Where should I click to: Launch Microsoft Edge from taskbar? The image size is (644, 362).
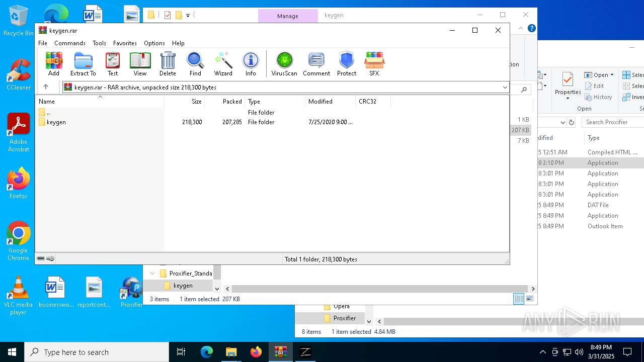click(207, 352)
